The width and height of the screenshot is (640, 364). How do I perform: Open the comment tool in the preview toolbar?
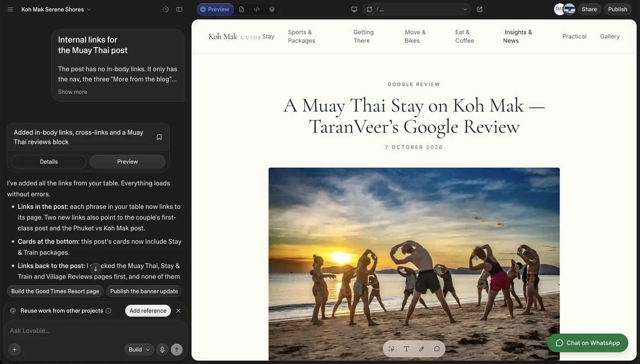click(x=437, y=349)
